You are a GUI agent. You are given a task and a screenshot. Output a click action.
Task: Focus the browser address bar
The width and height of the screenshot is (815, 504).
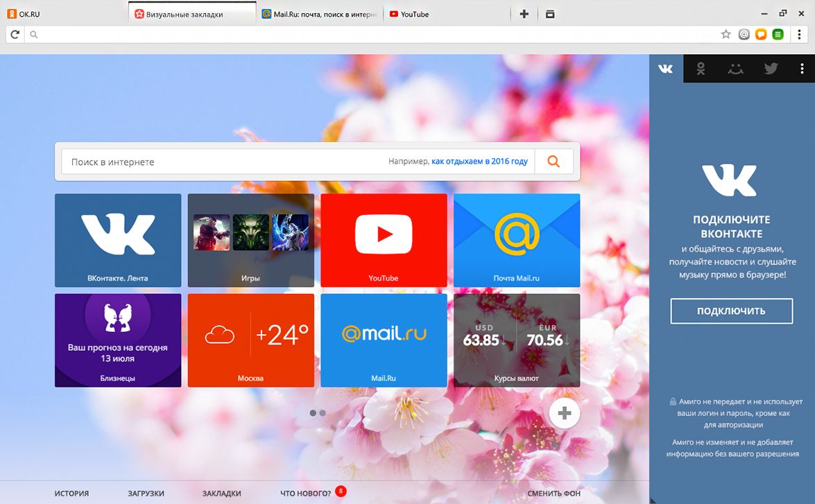pos(370,34)
